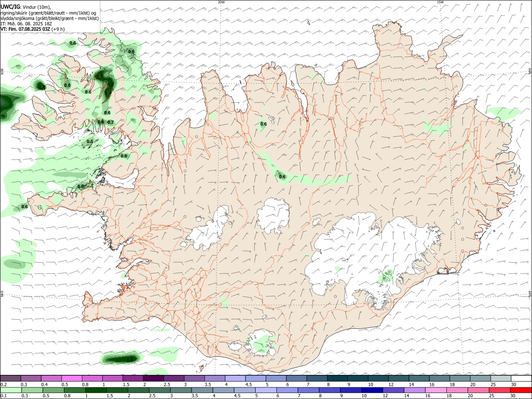This screenshot has width=532, height=399.
Task: Click the dark green rain cell labeled 1.5
Action: click(x=121, y=358)
